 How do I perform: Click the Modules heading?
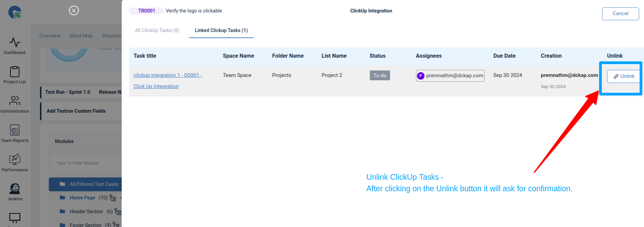point(64,141)
